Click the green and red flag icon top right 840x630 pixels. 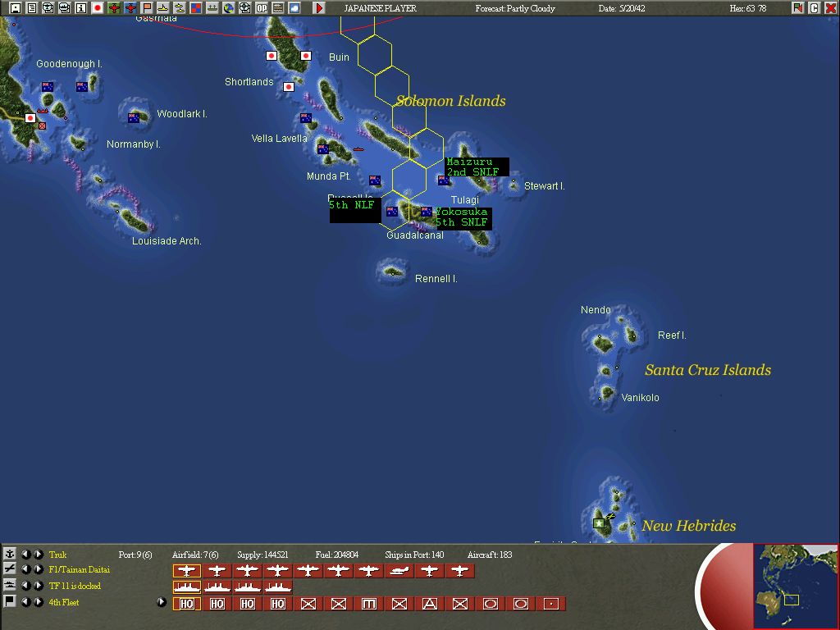pos(798,8)
